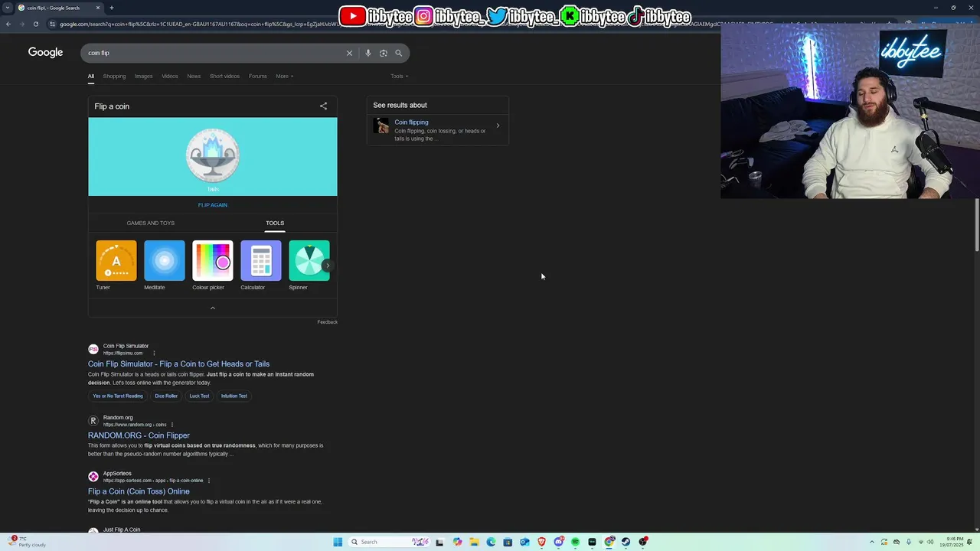Click the Coin Flip Simulator site favicon
This screenshot has height=551, width=980.
[93, 350]
